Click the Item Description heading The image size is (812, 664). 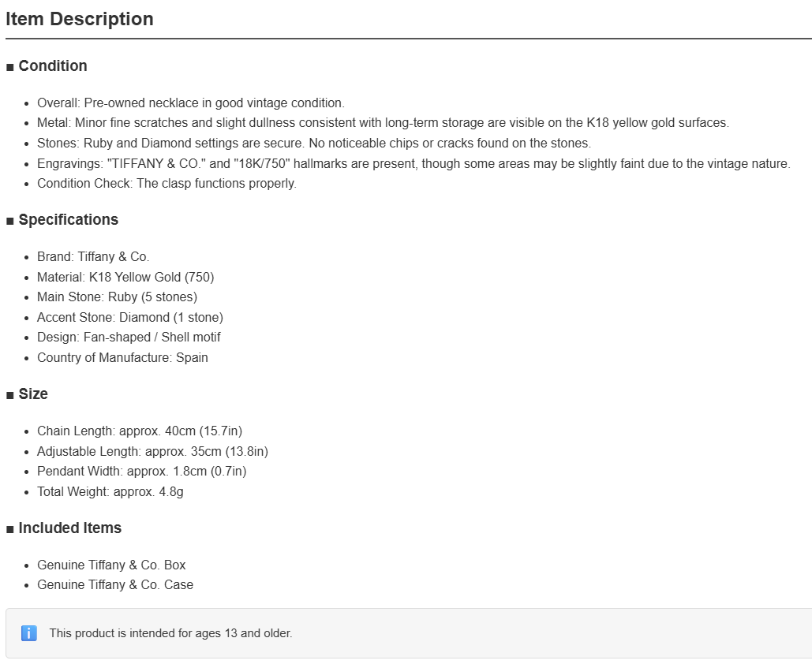(80, 19)
